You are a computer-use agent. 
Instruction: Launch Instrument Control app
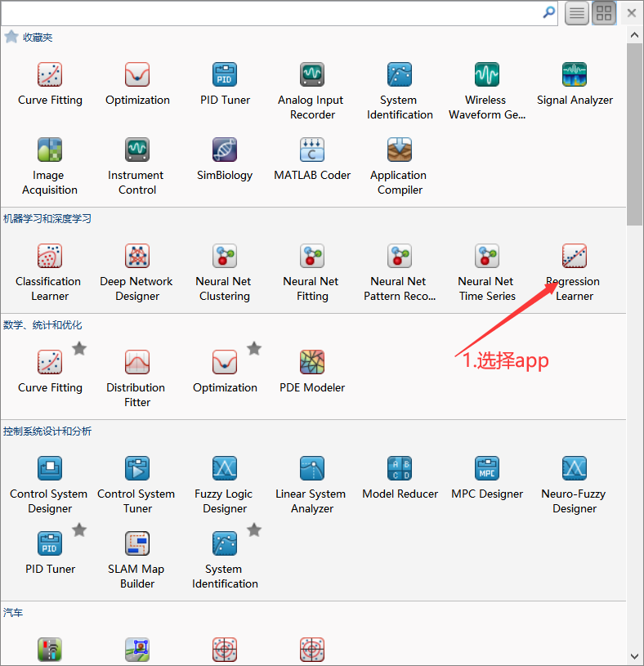137,167
